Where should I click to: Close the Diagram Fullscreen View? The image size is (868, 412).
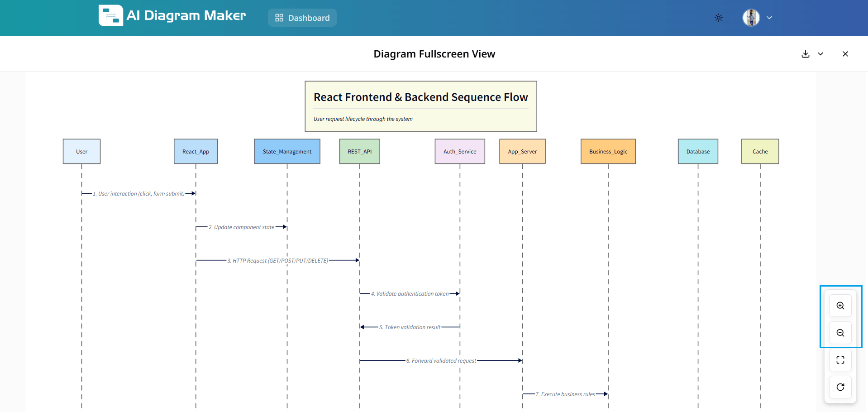tap(845, 54)
